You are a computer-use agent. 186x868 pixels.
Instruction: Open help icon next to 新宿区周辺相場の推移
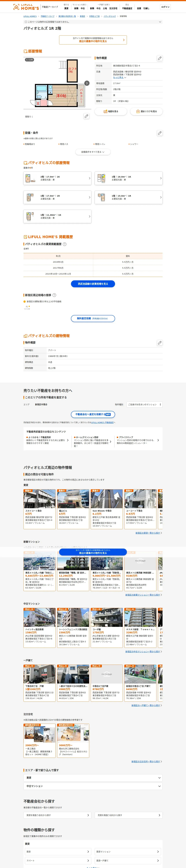(54, 295)
